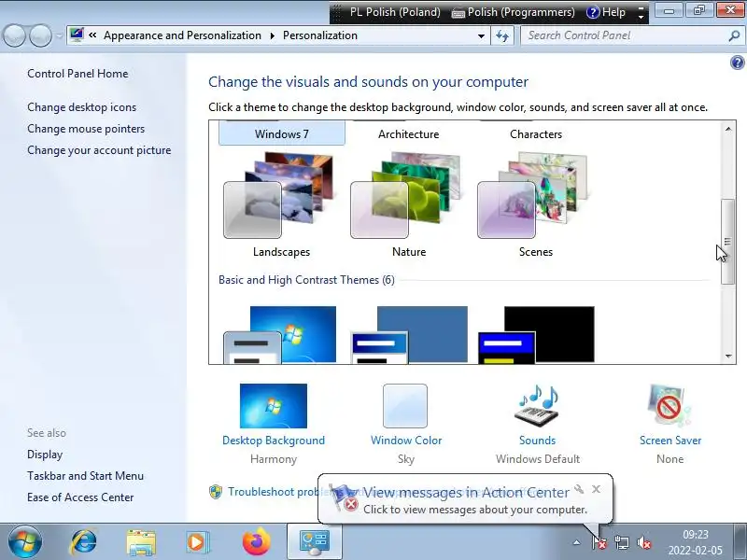The image size is (747, 560).
Task: Click the notification balloon wrench icon
Action: (579, 489)
